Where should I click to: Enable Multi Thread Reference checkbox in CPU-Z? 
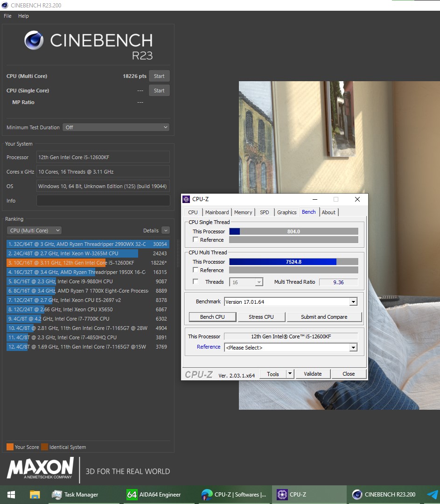point(196,270)
